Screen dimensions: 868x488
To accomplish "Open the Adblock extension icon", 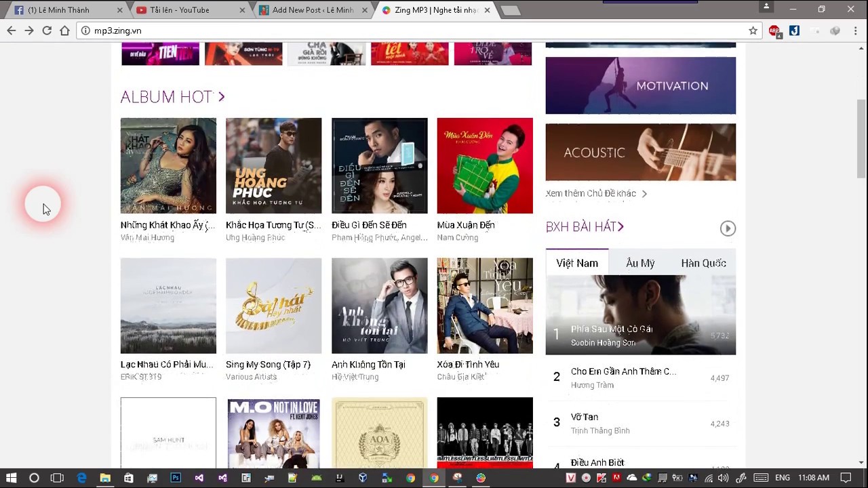I will 774,30.
